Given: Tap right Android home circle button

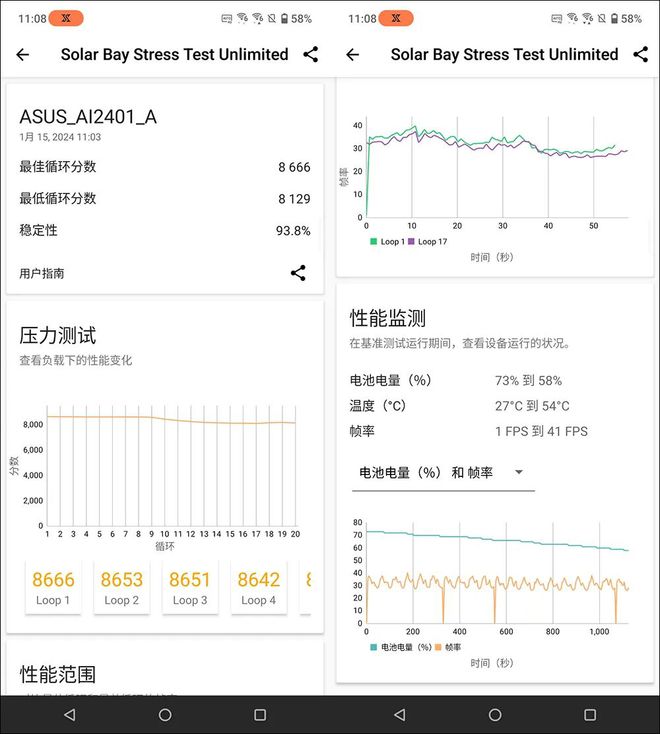Looking at the screenshot, I should click(x=495, y=714).
